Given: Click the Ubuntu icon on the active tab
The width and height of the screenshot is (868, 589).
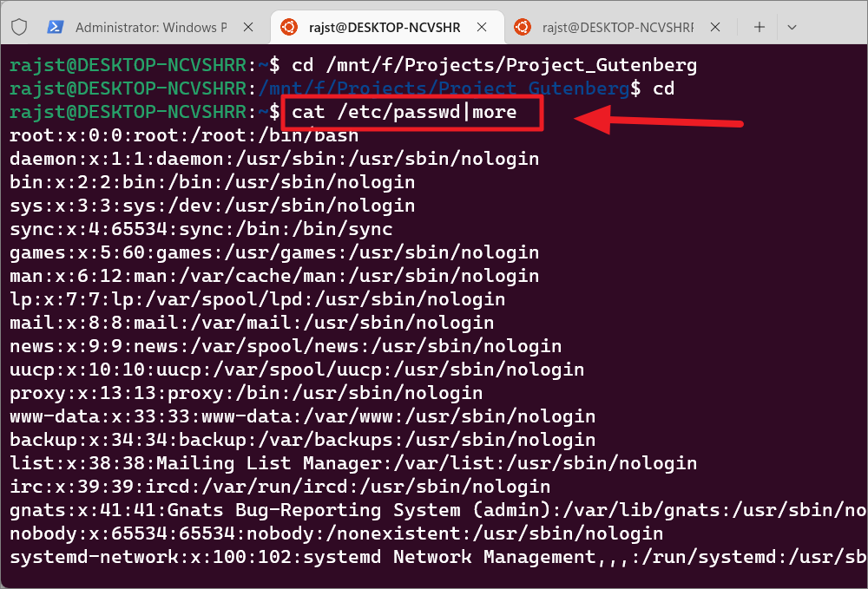Looking at the screenshot, I should [287, 27].
